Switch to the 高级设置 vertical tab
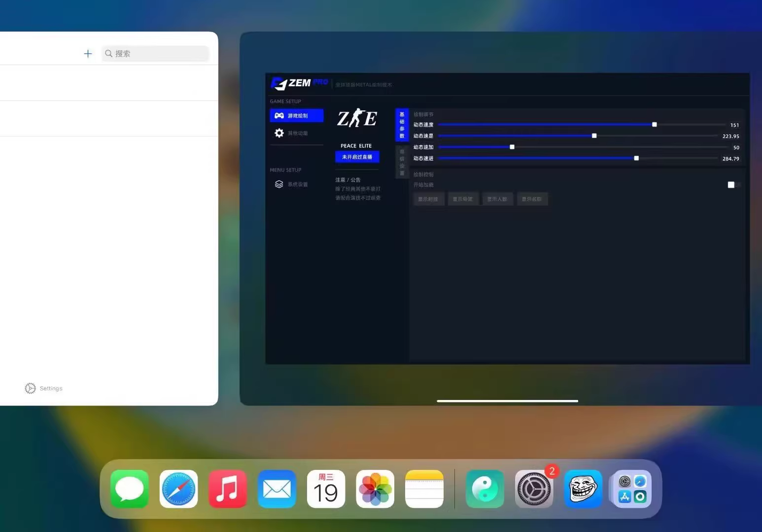Viewport: 762px width, 532px height. click(402, 162)
